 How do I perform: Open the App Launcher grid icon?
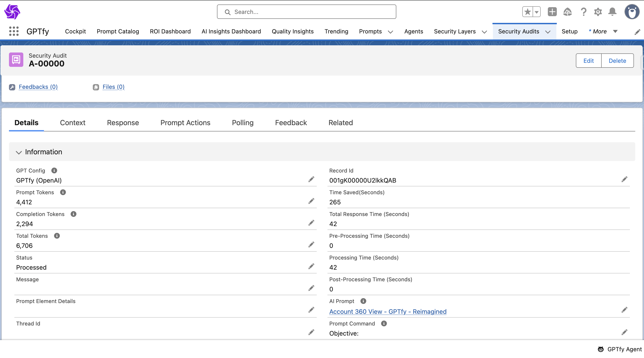[14, 31]
